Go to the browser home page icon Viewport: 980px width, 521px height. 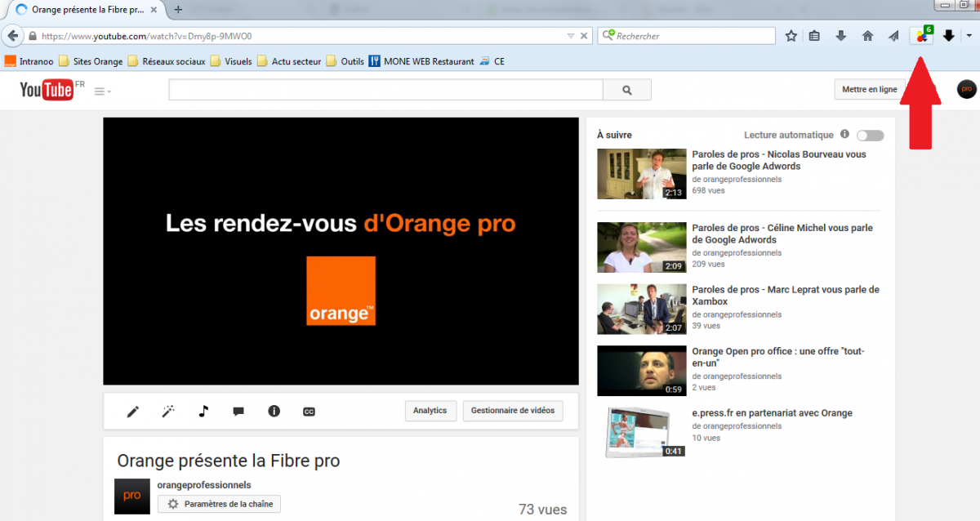867,36
